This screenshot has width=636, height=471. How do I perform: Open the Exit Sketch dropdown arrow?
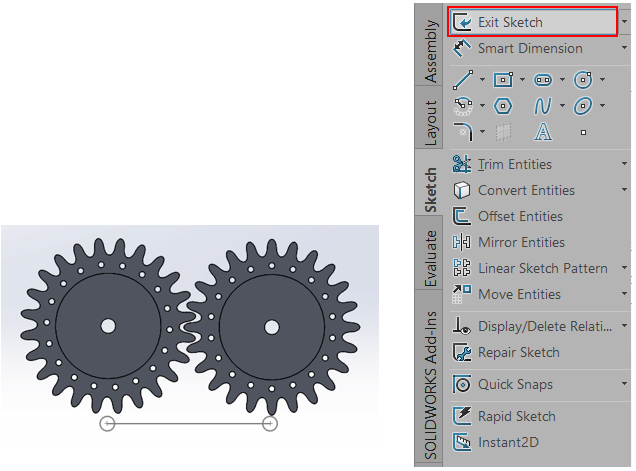[x=624, y=22]
